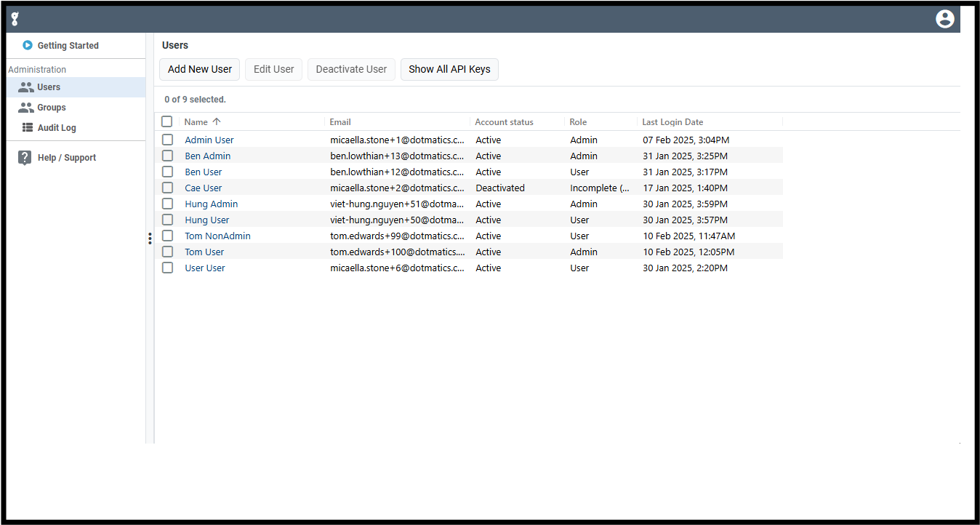Click the Add New User button
This screenshot has width=980, height=525.
pyautogui.click(x=200, y=69)
